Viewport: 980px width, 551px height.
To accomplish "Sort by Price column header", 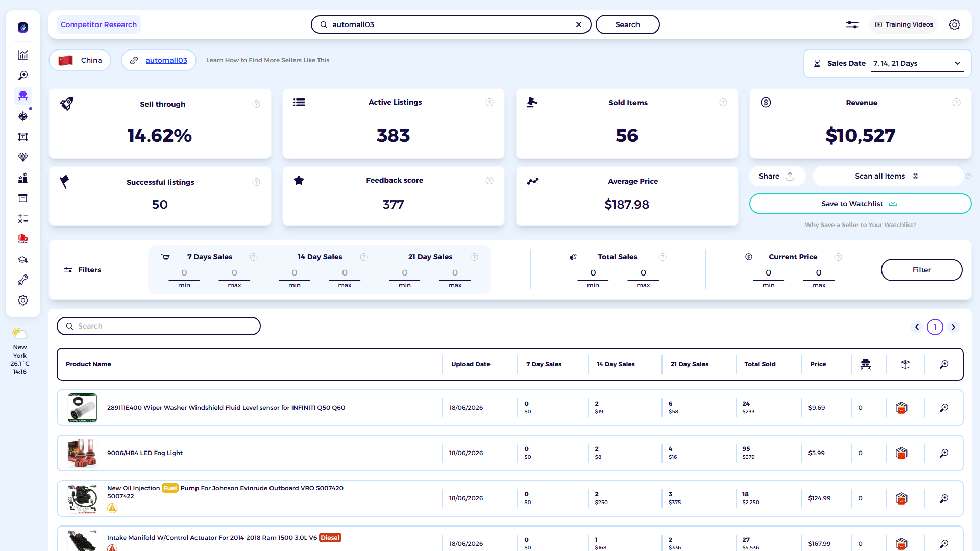I will 818,364.
